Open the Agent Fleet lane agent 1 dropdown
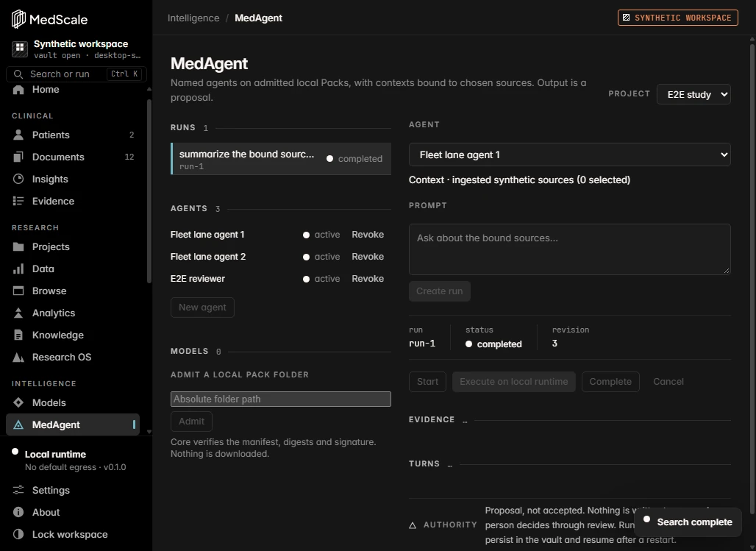This screenshot has height=551, width=756. click(x=569, y=155)
